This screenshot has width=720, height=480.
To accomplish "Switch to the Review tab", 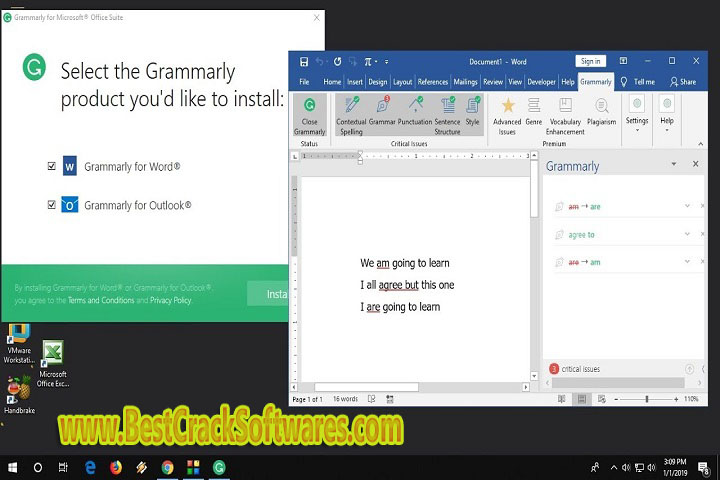I will pyautogui.click(x=493, y=82).
